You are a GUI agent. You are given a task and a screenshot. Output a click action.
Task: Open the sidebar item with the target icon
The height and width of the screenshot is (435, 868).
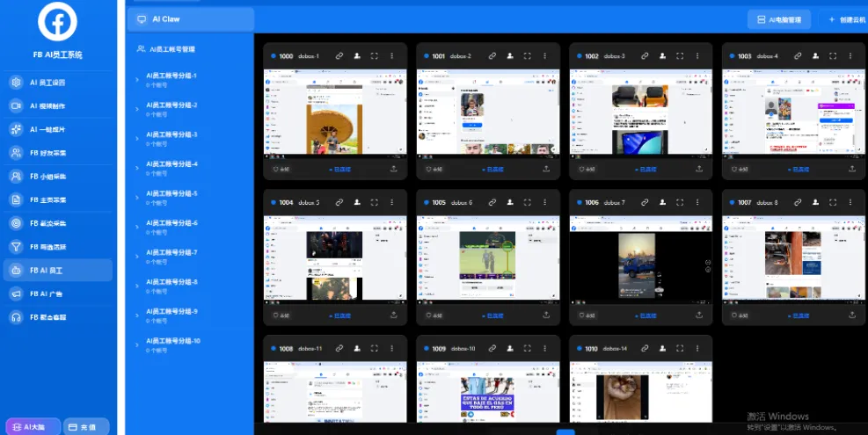(57, 223)
